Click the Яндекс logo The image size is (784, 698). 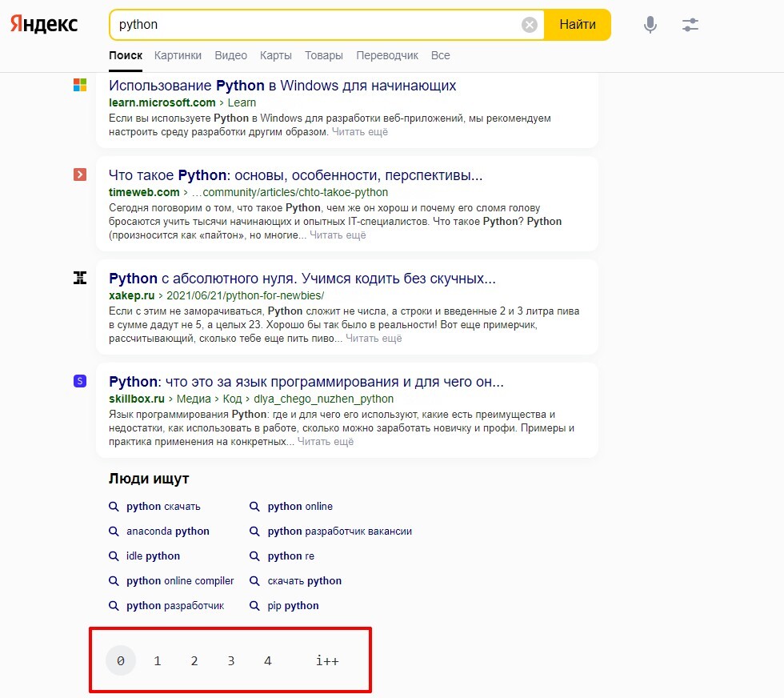pos(44,24)
